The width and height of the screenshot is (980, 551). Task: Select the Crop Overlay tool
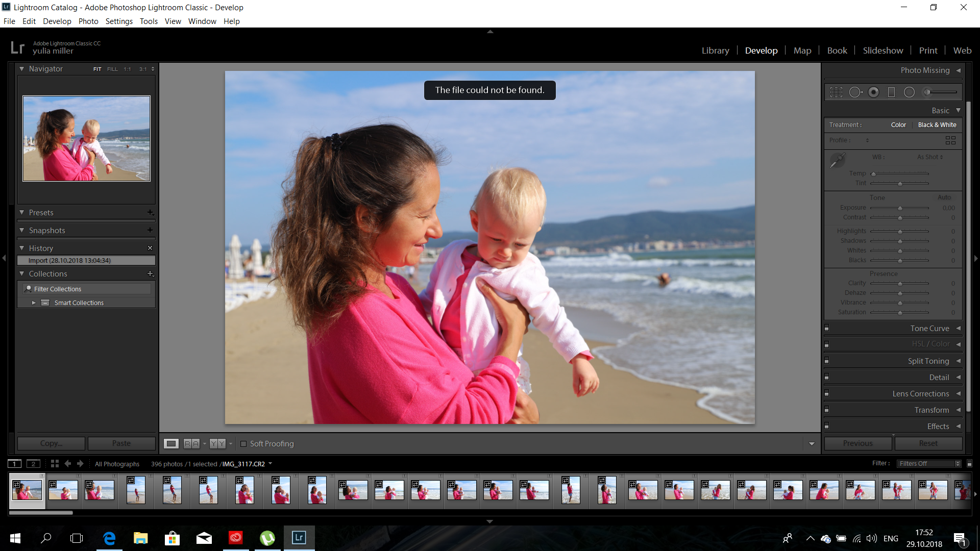[836, 92]
